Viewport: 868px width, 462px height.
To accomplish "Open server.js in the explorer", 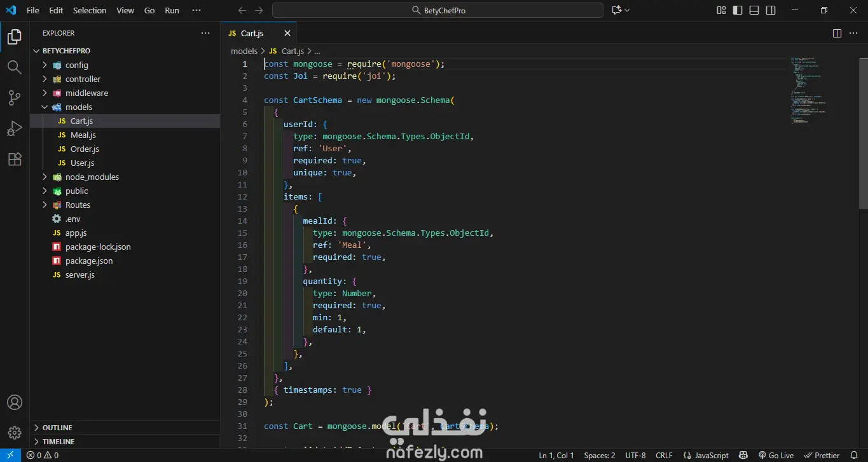I will [x=125, y=275].
